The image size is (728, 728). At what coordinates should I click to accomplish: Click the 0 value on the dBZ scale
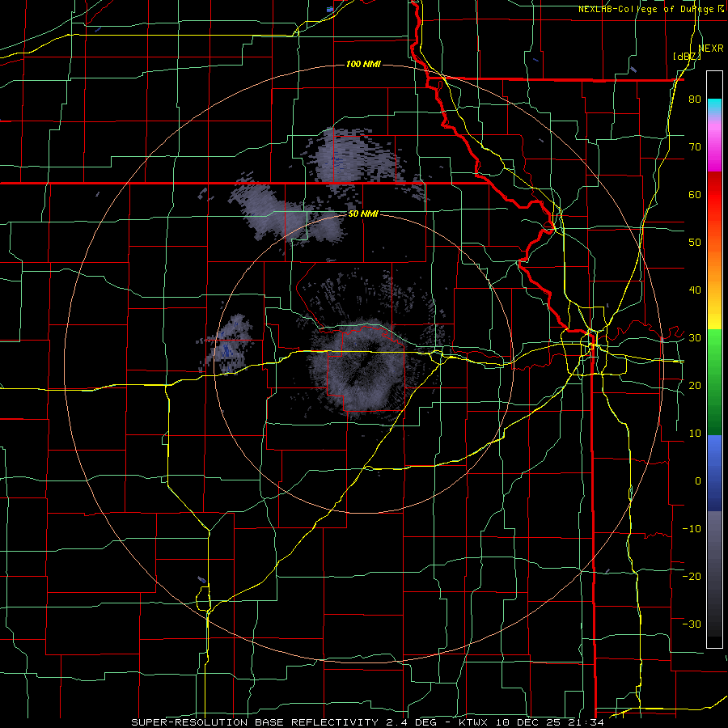(698, 481)
